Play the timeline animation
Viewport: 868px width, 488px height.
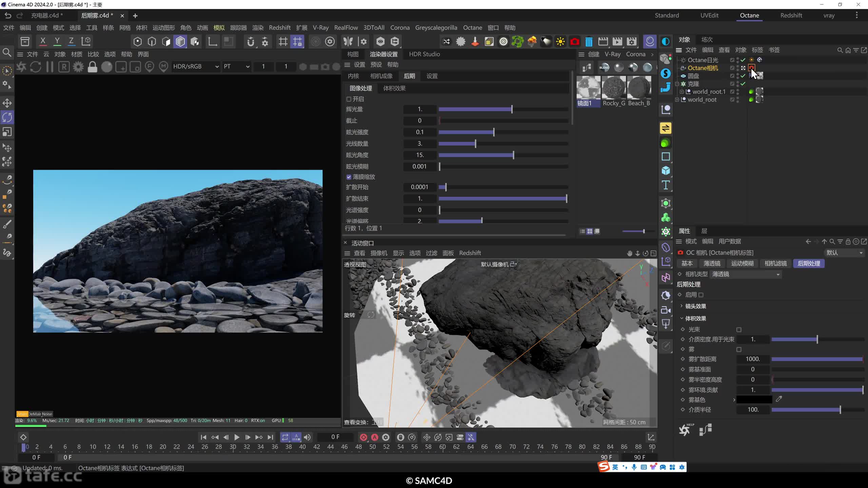coord(237,437)
